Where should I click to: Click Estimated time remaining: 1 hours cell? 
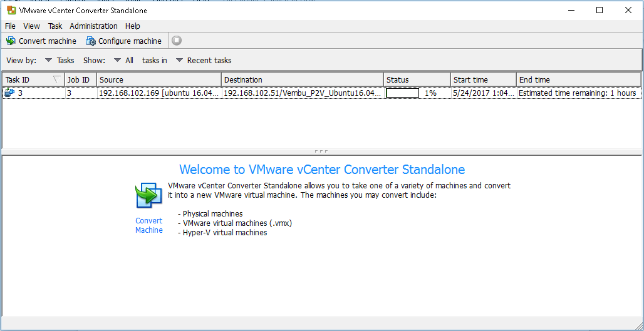(x=578, y=93)
